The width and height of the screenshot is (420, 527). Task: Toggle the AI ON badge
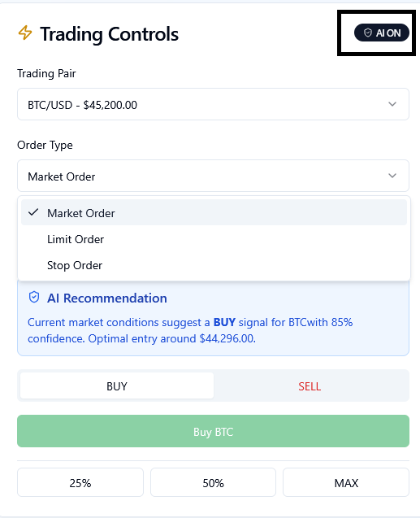[382, 33]
